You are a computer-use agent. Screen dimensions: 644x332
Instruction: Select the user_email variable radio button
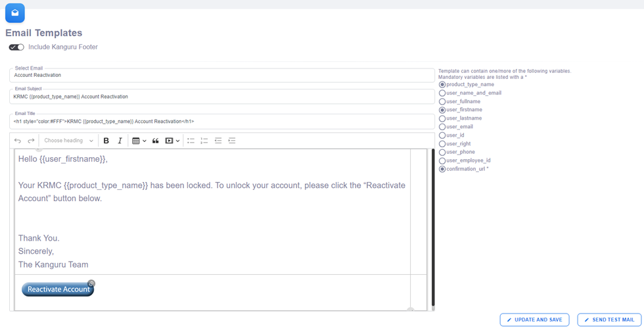442,127
